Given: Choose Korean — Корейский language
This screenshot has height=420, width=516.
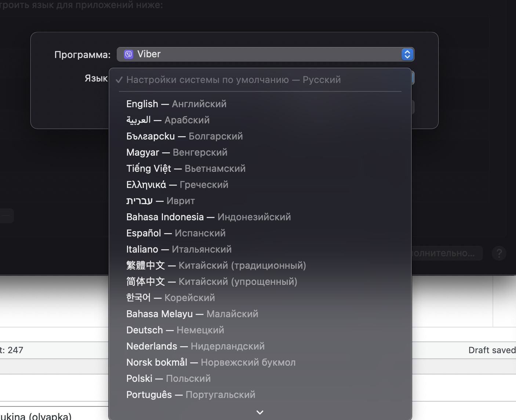Looking at the screenshot, I should [x=260, y=298].
